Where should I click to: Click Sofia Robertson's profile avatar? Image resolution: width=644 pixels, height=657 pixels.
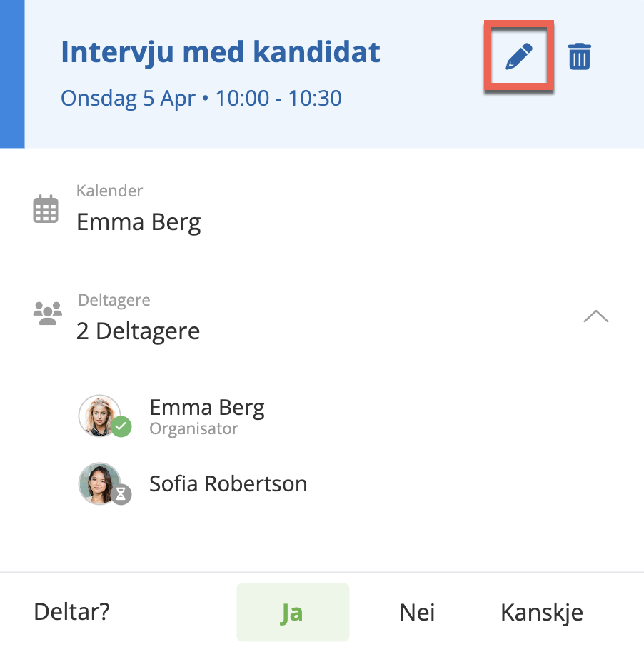pyautogui.click(x=98, y=482)
